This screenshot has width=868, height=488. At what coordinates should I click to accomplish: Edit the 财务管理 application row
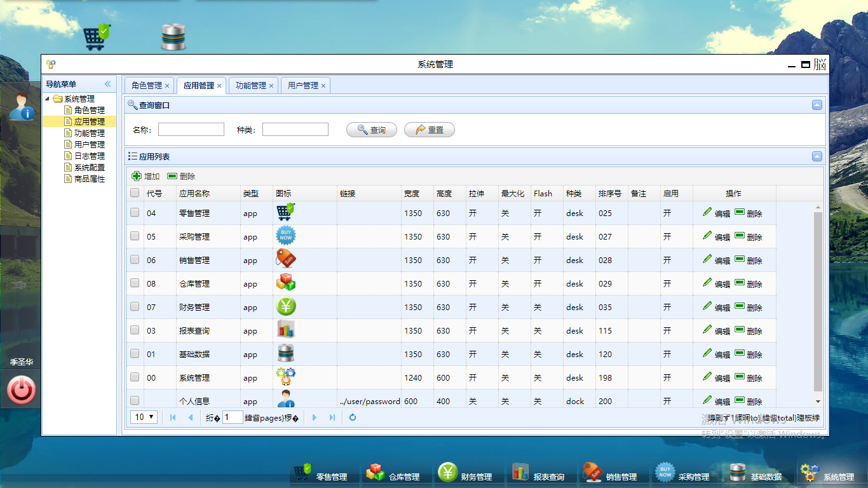[x=717, y=307]
